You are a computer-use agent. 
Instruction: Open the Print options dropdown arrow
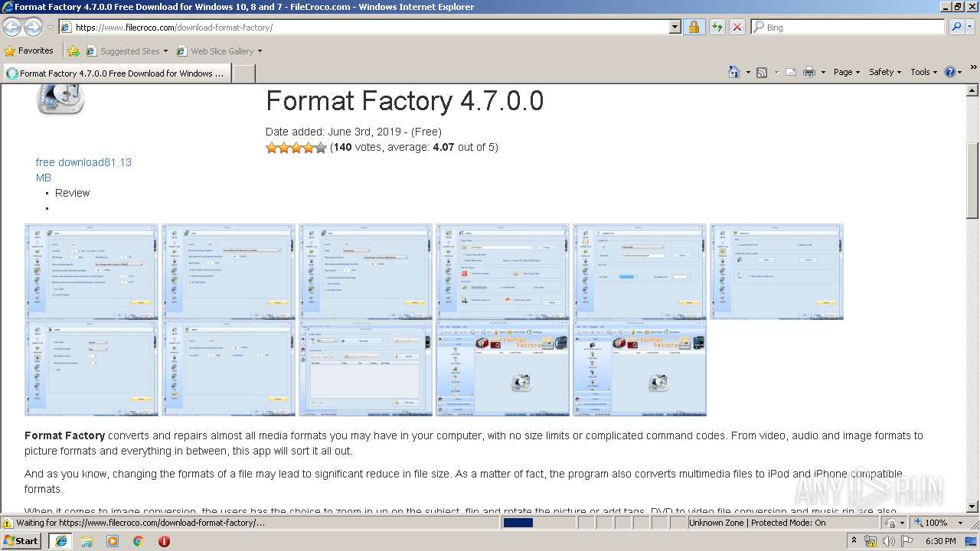(823, 72)
